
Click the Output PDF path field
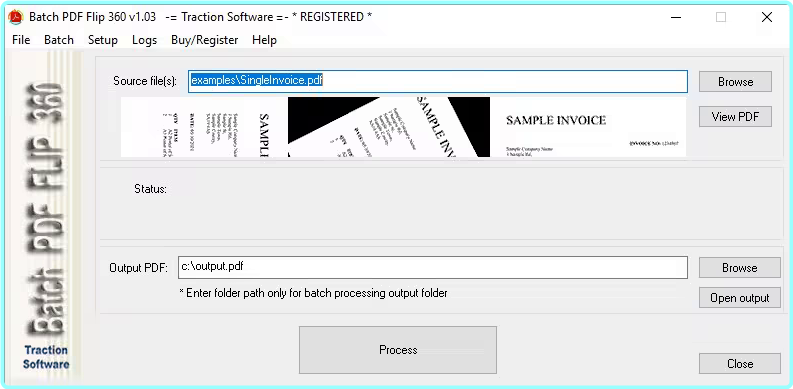coord(433,268)
